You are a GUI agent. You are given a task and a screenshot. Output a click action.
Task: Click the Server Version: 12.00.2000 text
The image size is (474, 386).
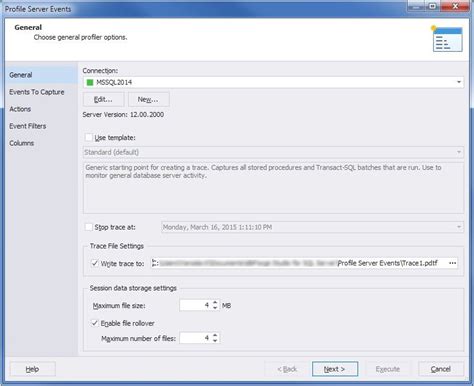123,115
